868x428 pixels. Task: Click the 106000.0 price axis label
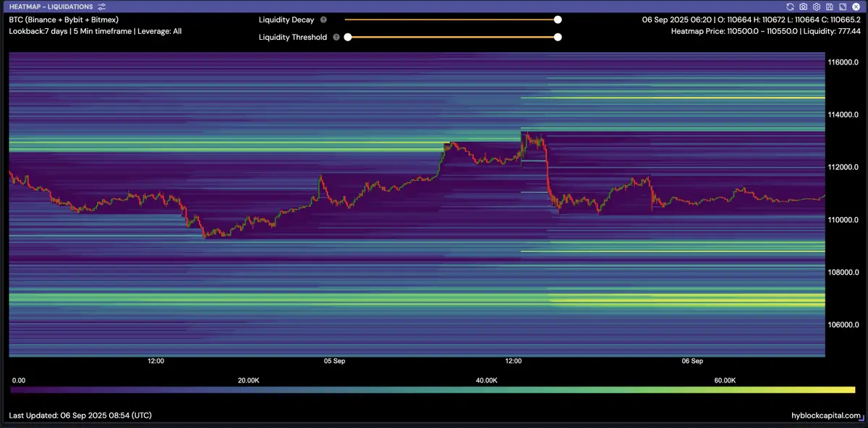[x=843, y=325]
